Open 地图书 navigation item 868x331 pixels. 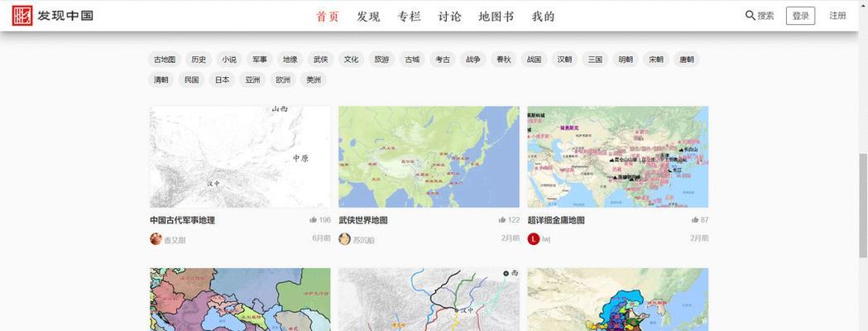496,17
